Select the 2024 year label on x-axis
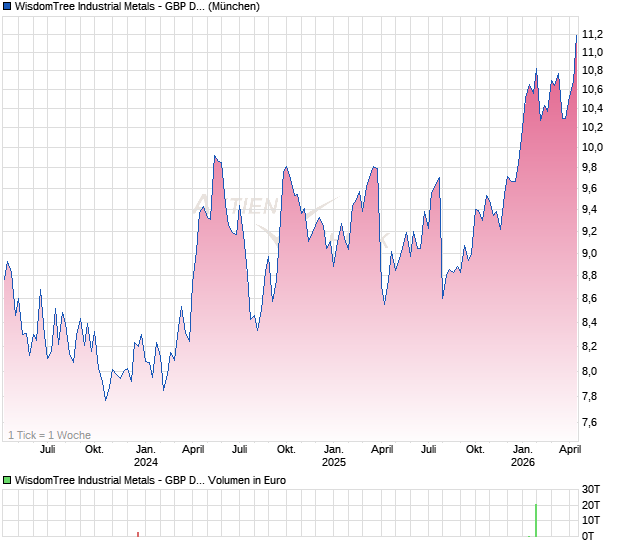This screenshot has width=620, height=546. pyautogui.click(x=146, y=462)
